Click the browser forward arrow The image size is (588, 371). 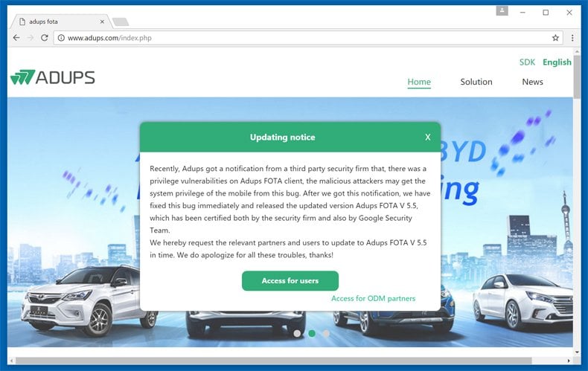click(x=31, y=38)
